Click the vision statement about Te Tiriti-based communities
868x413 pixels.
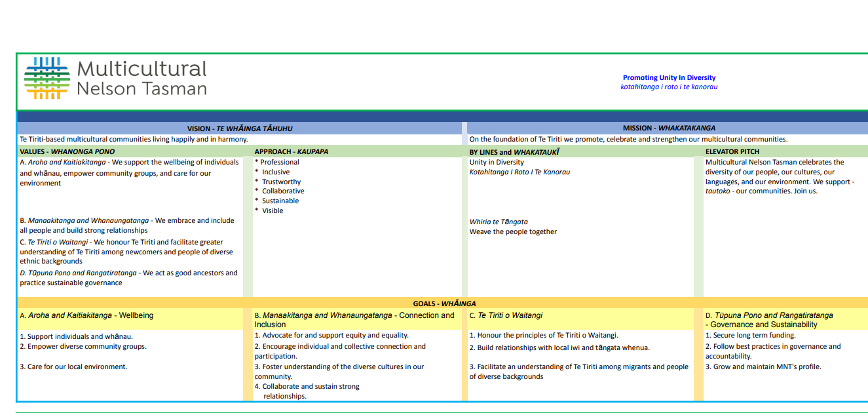(134, 139)
